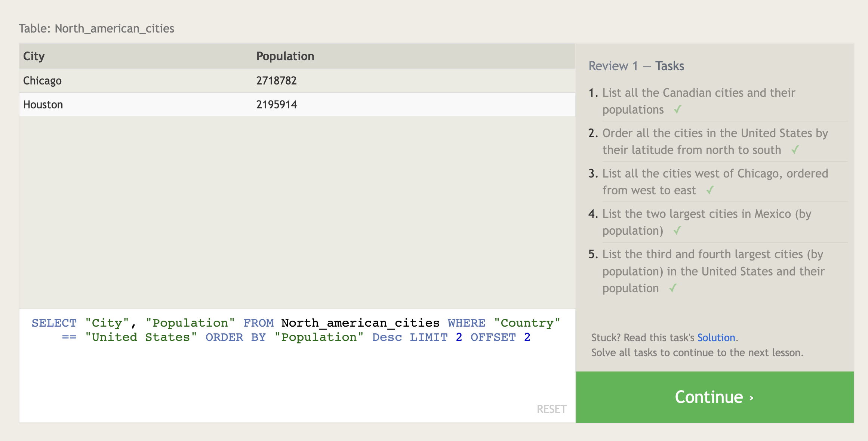Click the Desc keyword in the query

pos(387,337)
